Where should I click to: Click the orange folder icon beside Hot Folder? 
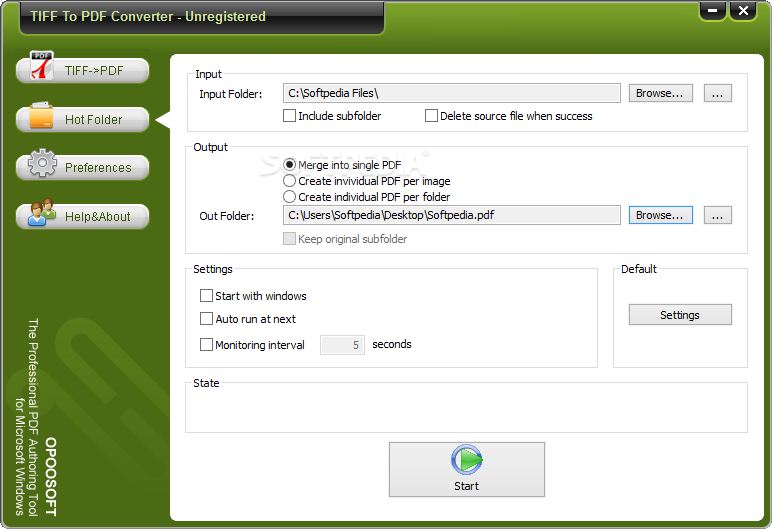pyautogui.click(x=41, y=116)
